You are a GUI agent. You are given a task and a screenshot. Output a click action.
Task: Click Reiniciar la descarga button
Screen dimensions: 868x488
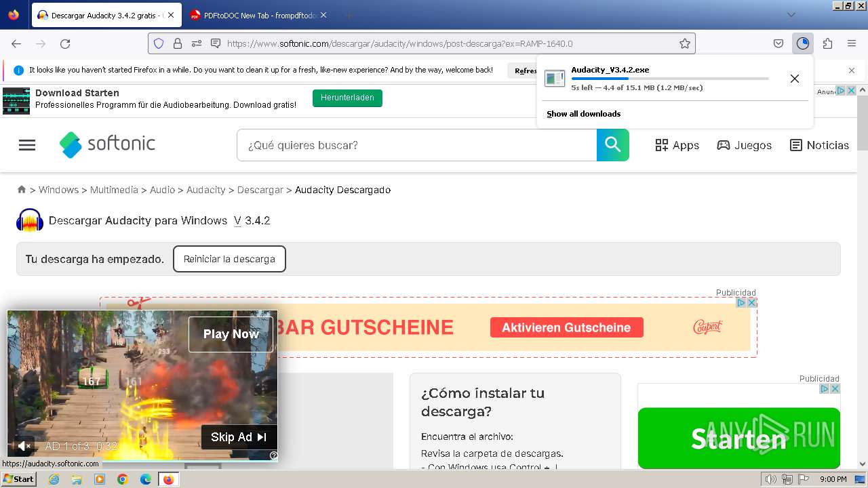pyautogui.click(x=229, y=259)
